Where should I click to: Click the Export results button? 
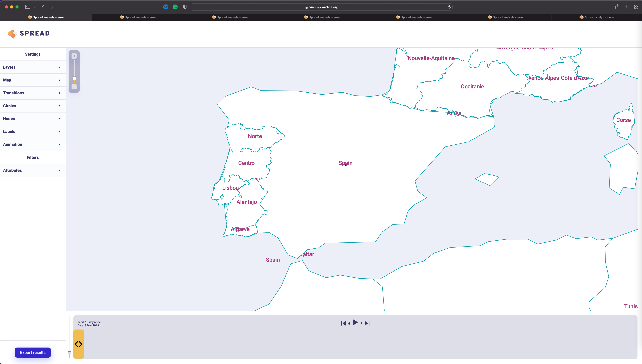coord(32,353)
